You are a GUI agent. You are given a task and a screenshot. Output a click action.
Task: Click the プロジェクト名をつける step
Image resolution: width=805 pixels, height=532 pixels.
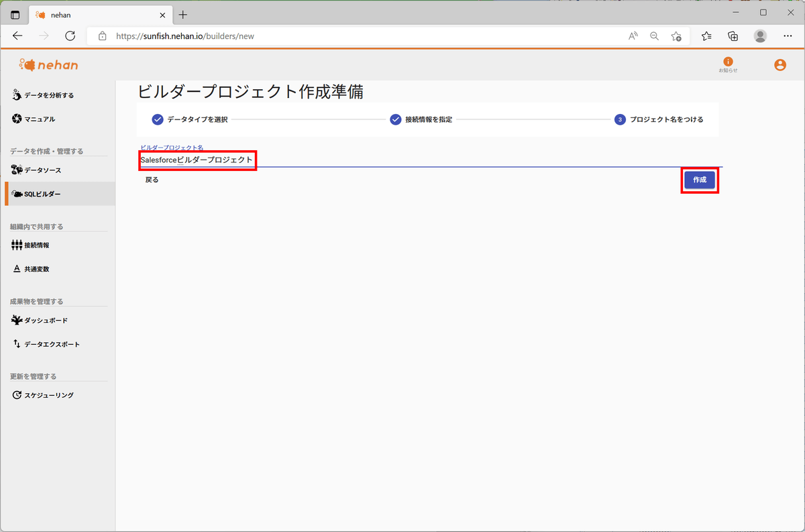(x=659, y=119)
